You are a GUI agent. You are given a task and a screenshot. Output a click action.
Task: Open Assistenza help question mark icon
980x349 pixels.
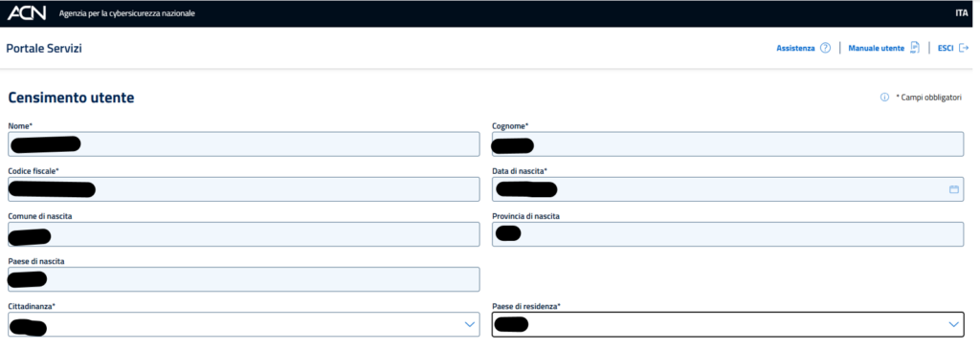[825, 48]
